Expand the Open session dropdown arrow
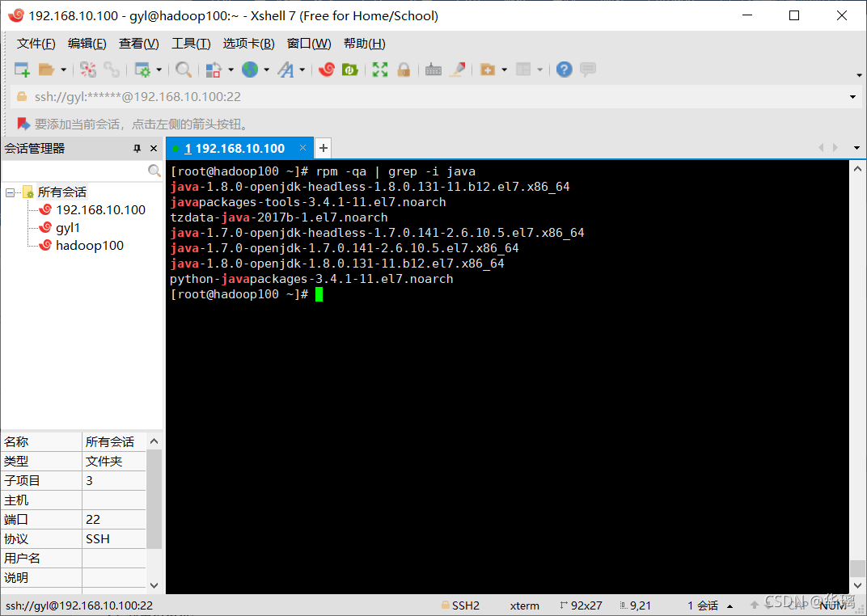The height and width of the screenshot is (616, 867). [64, 70]
